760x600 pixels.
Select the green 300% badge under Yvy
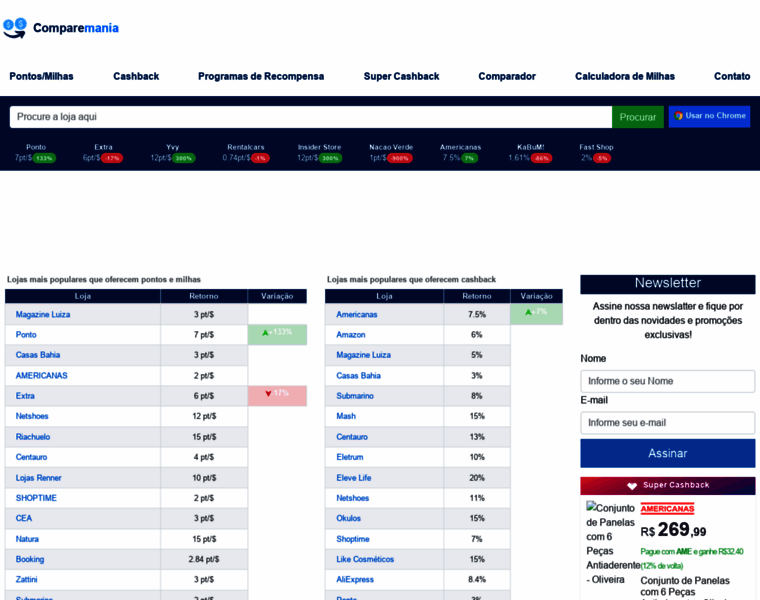pos(183,158)
